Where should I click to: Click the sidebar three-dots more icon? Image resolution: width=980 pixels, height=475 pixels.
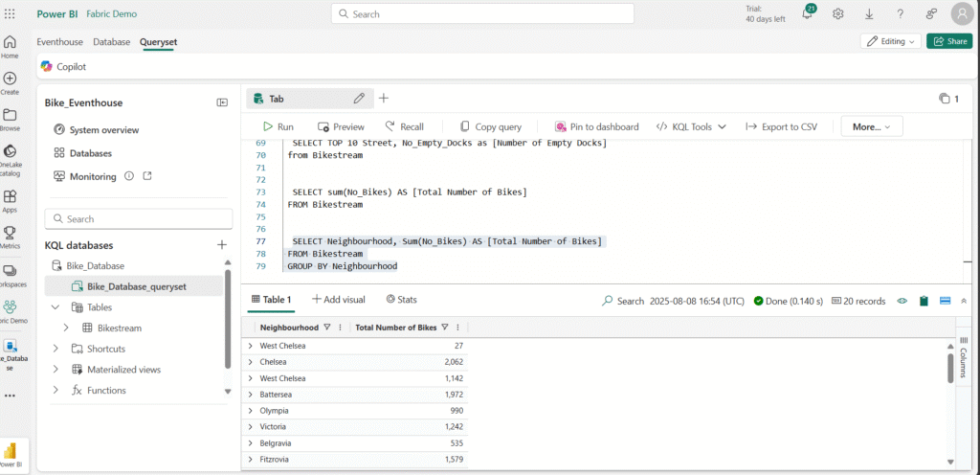10,396
